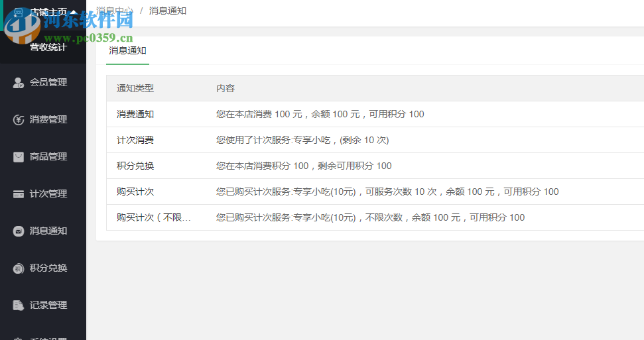This screenshot has width=644, height=340.
Task: Click the 消息通知 envelope icon
Action: (x=19, y=231)
